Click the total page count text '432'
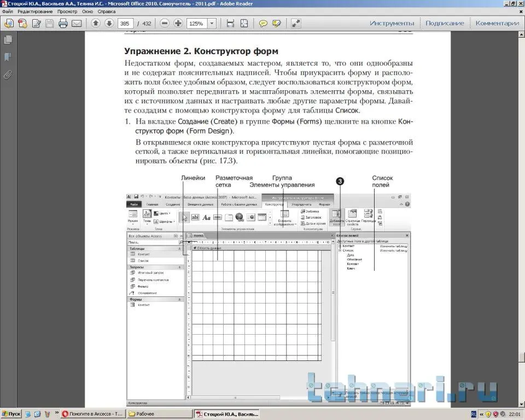Image resolution: width=525 pixels, height=420 pixels. pyautogui.click(x=147, y=24)
